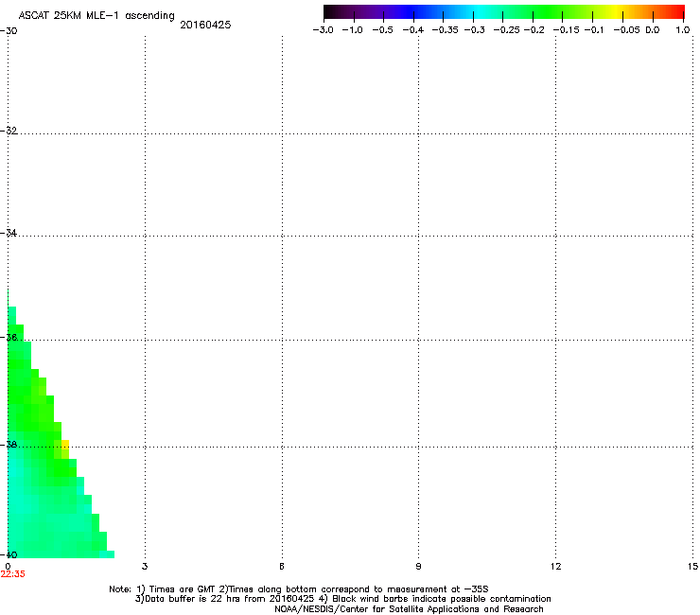Click the colorbar label -0.3
Image resolution: width=700 pixels, height=615 pixels.
click(x=475, y=30)
